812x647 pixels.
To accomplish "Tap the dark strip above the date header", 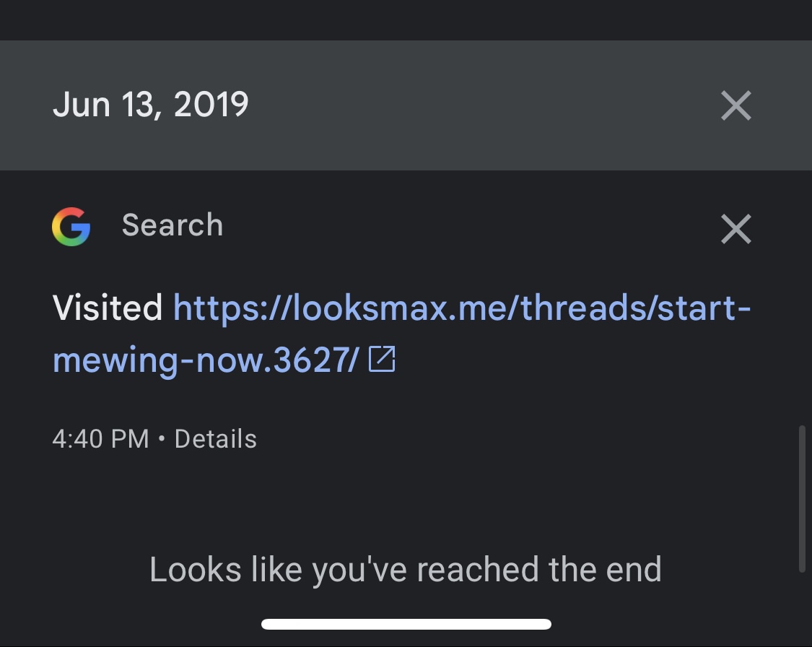I will 406,19.
